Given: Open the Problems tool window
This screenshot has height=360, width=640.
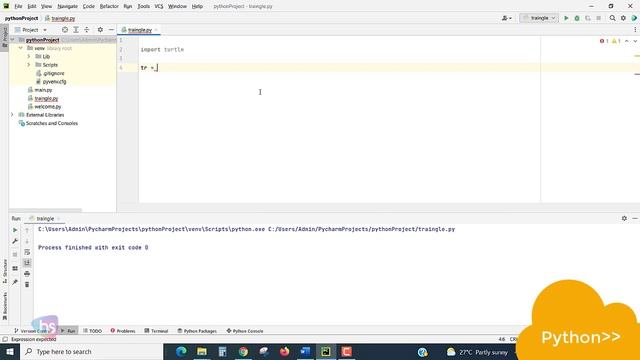Looking at the screenshot, I should [123, 331].
